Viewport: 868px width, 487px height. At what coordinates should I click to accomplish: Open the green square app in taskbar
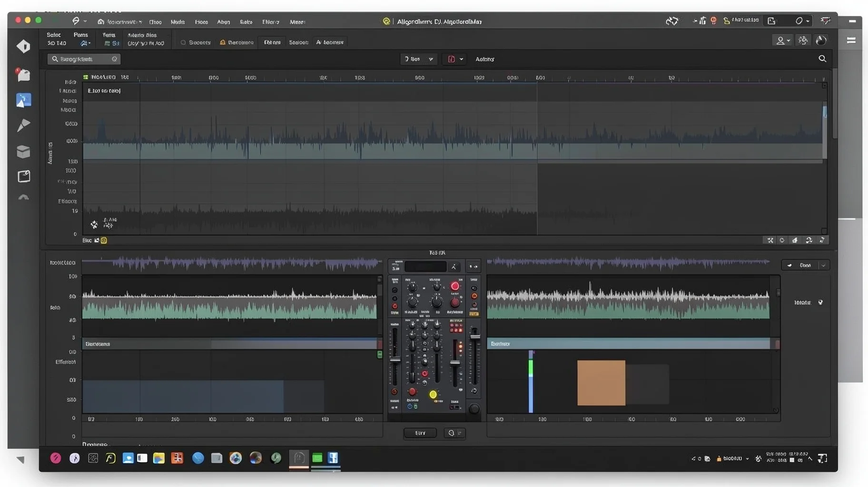pos(317,458)
